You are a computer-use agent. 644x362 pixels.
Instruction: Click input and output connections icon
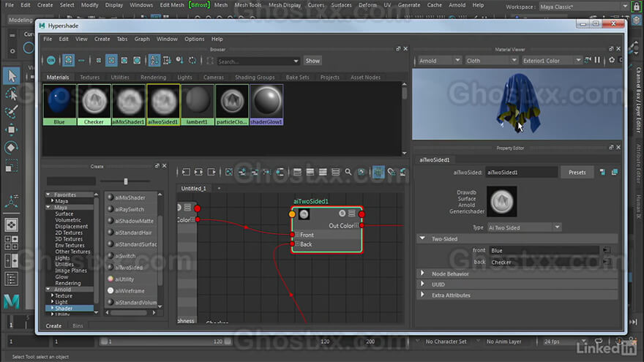pos(198,172)
